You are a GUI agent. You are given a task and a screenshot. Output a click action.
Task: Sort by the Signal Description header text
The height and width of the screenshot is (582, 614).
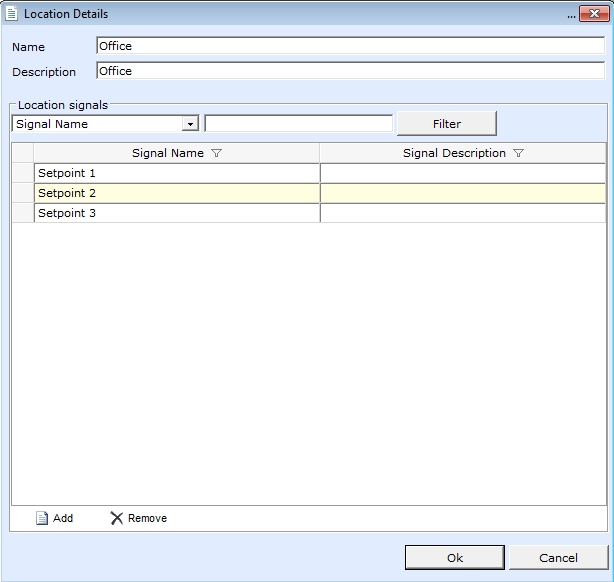pyautogui.click(x=454, y=153)
